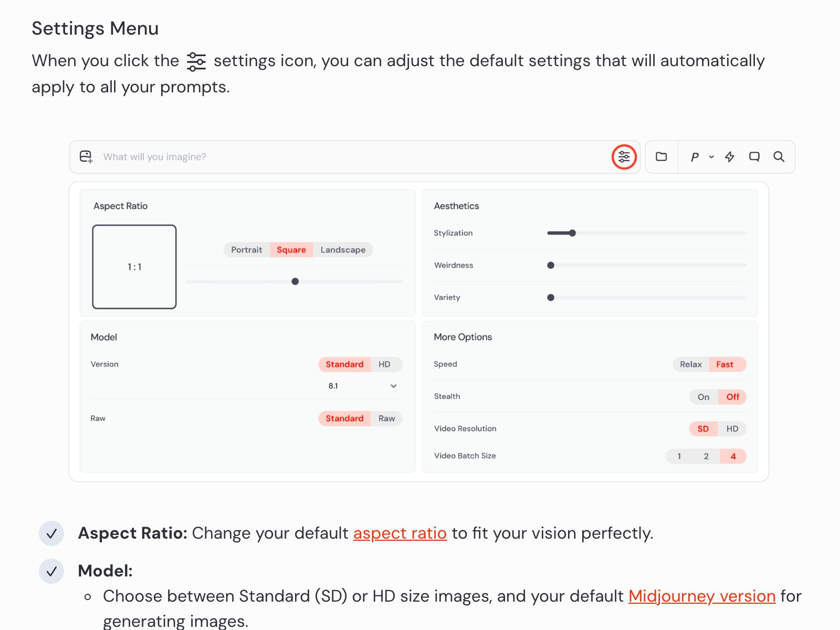Turn Stealth Off

click(732, 397)
